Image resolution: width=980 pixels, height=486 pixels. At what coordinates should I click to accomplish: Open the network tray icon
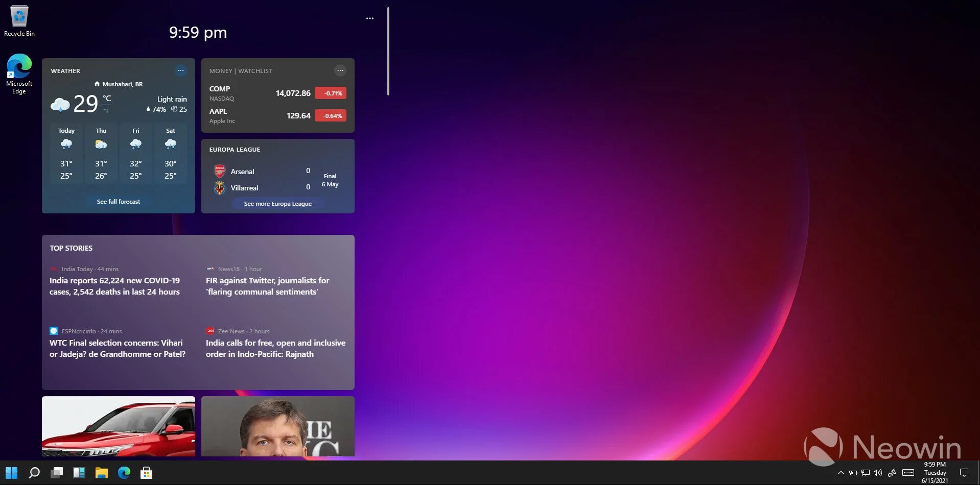[x=866, y=473]
